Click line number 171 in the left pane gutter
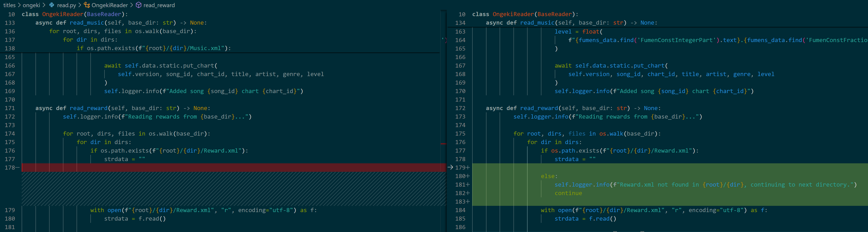The image size is (868, 232). (10, 108)
